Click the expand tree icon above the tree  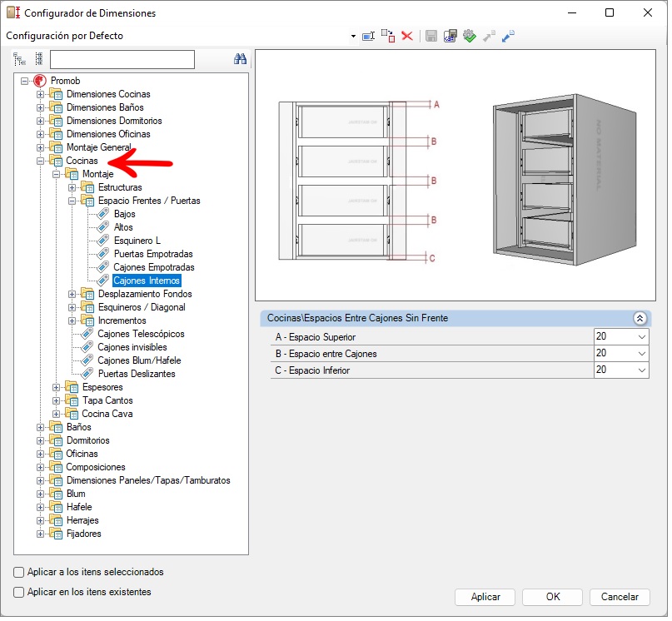click(19, 59)
